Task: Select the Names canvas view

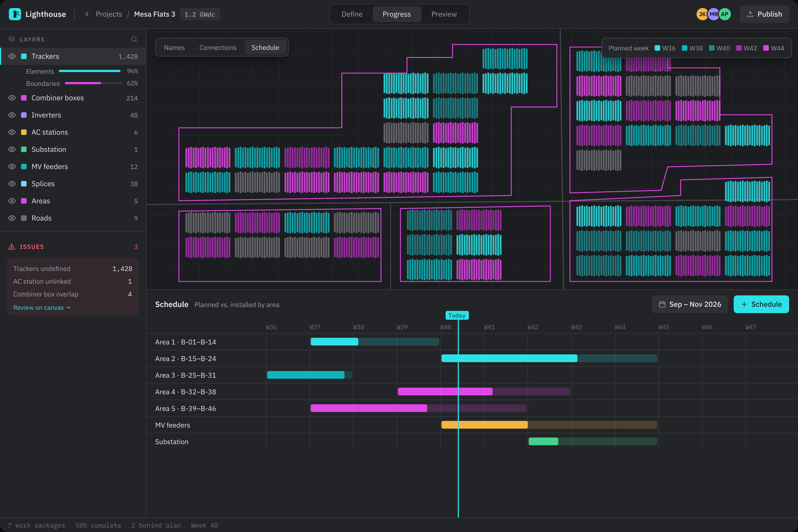Action: pos(174,47)
